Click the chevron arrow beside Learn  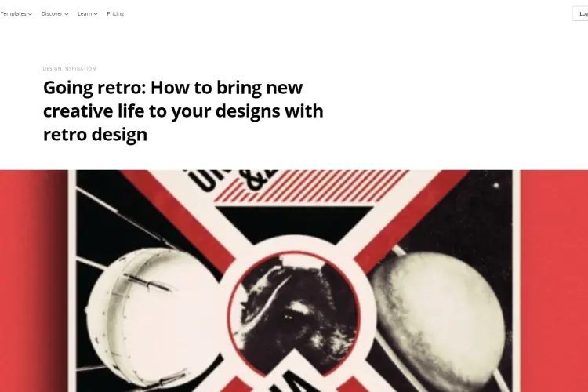click(x=96, y=14)
